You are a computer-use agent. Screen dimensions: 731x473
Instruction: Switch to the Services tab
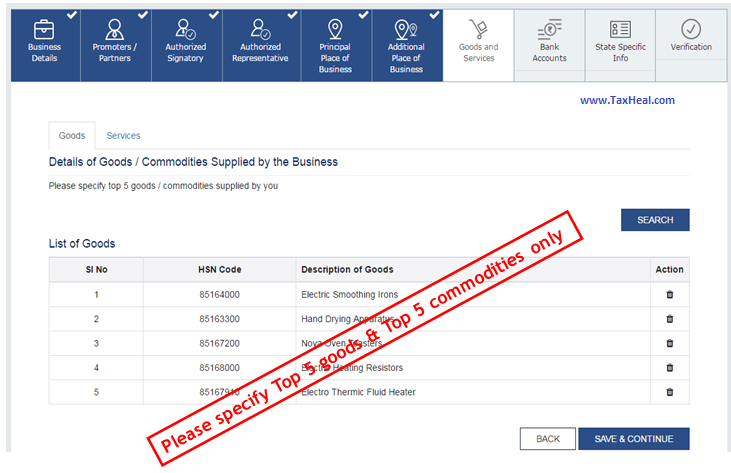coord(124,136)
